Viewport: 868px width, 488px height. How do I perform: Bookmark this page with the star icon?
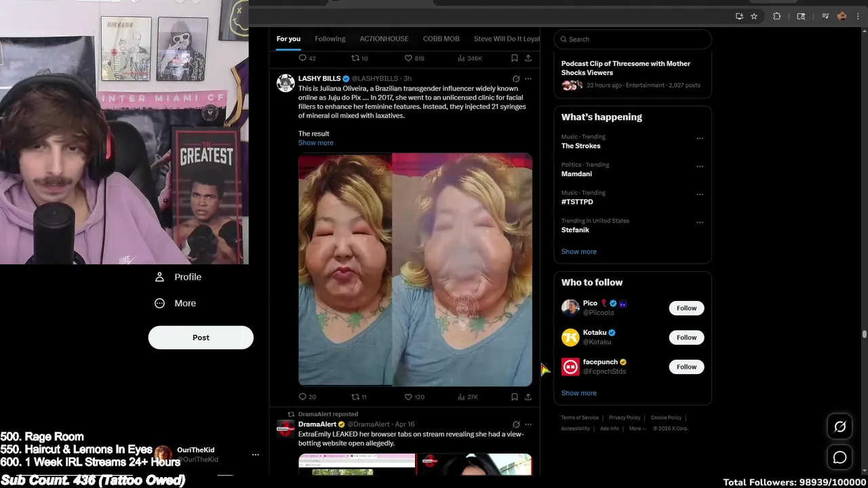pos(754,16)
